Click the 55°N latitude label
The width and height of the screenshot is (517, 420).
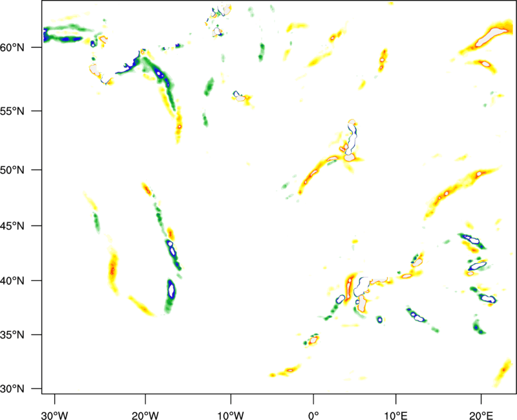[x=12, y=111]
